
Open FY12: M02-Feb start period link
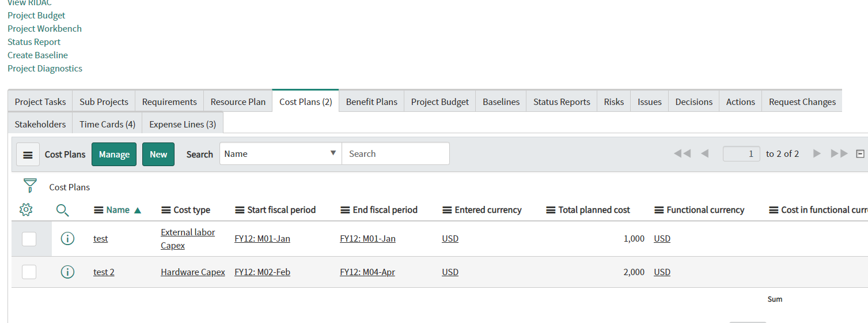(262, 272)
